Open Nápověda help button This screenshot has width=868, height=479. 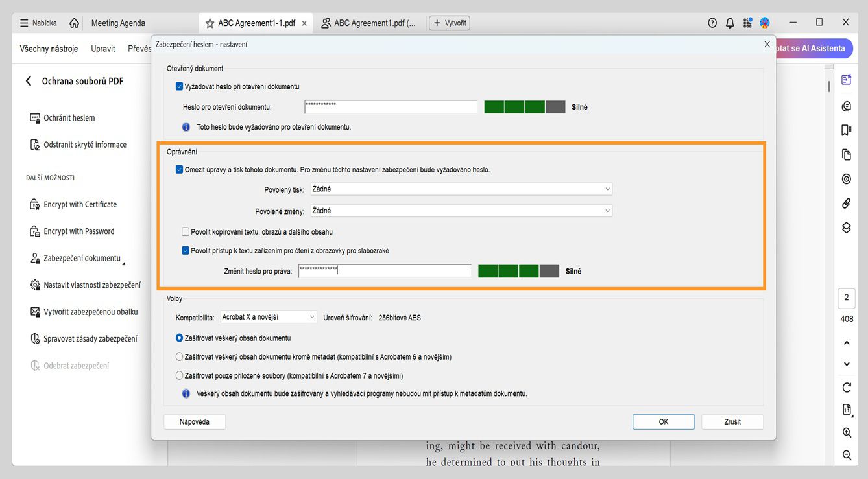[195, 422]
